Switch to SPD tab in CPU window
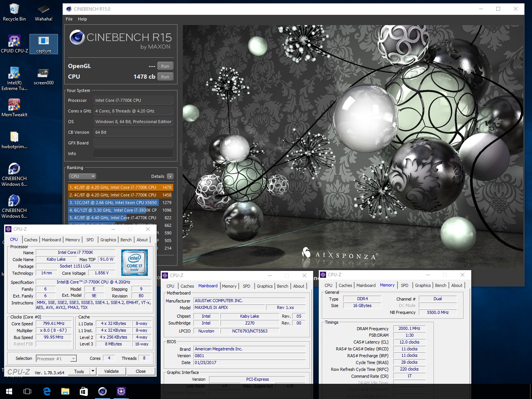Screen dimensions: 532x399 point(90,240)
